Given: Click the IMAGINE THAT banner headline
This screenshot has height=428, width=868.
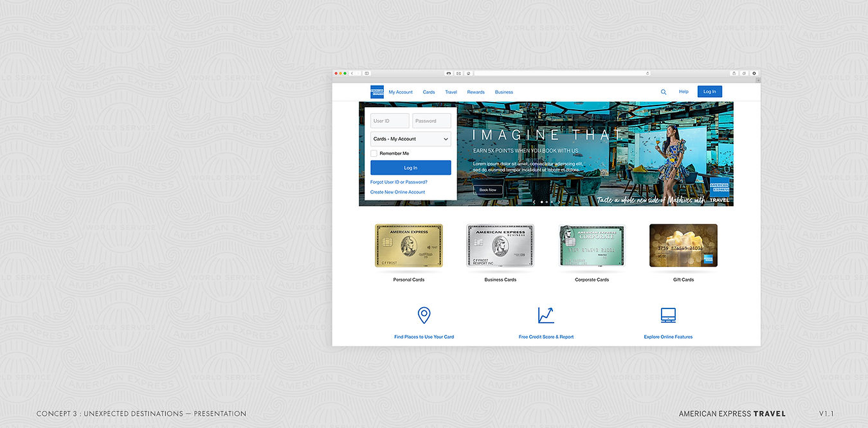Looking at the screenshot, I should pos(548,135).
